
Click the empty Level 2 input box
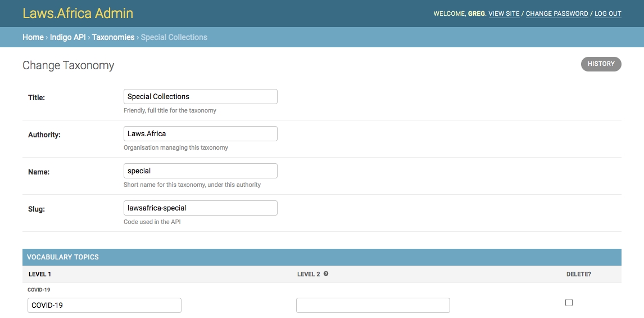(x=373, y=306)
